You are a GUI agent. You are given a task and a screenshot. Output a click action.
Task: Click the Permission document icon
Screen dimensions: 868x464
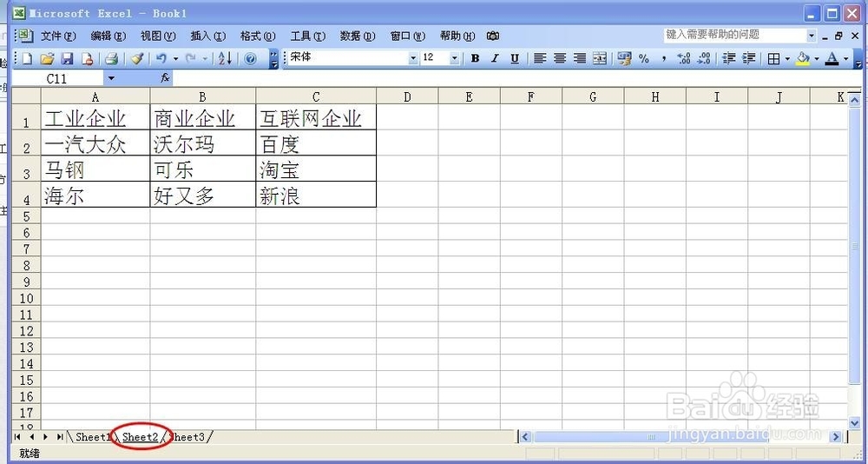point(87,58)
